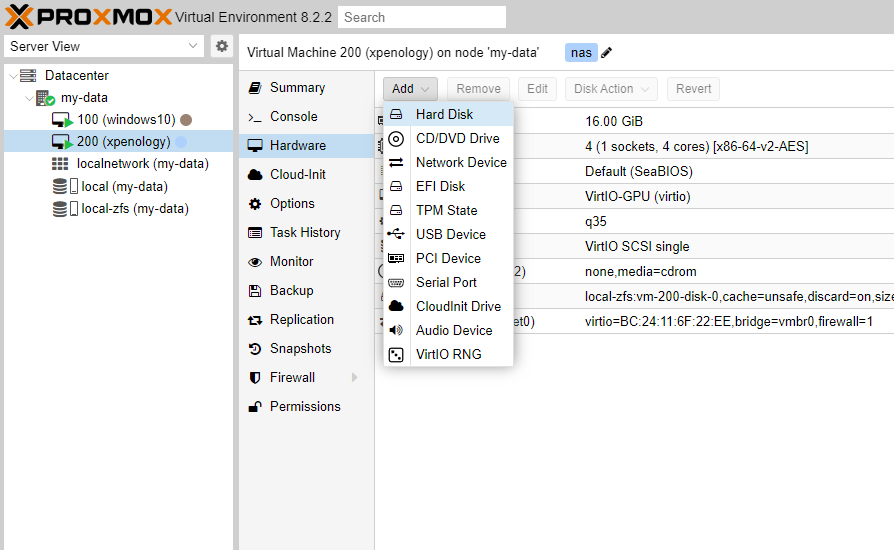
Task: Open the Hardware tab
Action: [x=307, y=145]
